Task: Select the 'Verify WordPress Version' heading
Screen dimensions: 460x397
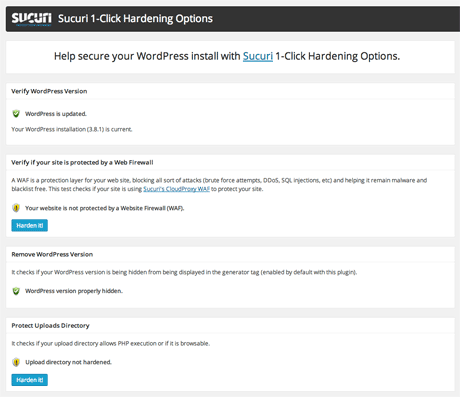Action: (x=49, y=91)
